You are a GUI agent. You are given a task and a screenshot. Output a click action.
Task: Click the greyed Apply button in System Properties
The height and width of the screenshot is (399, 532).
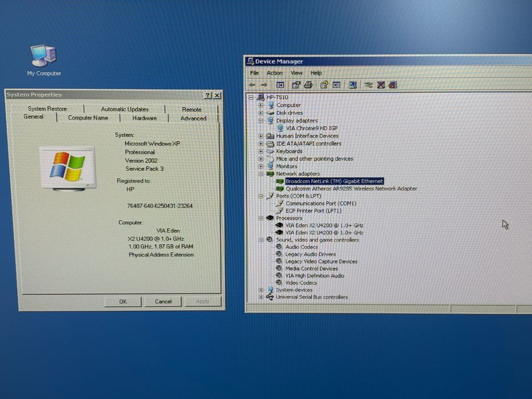[202, 302]
